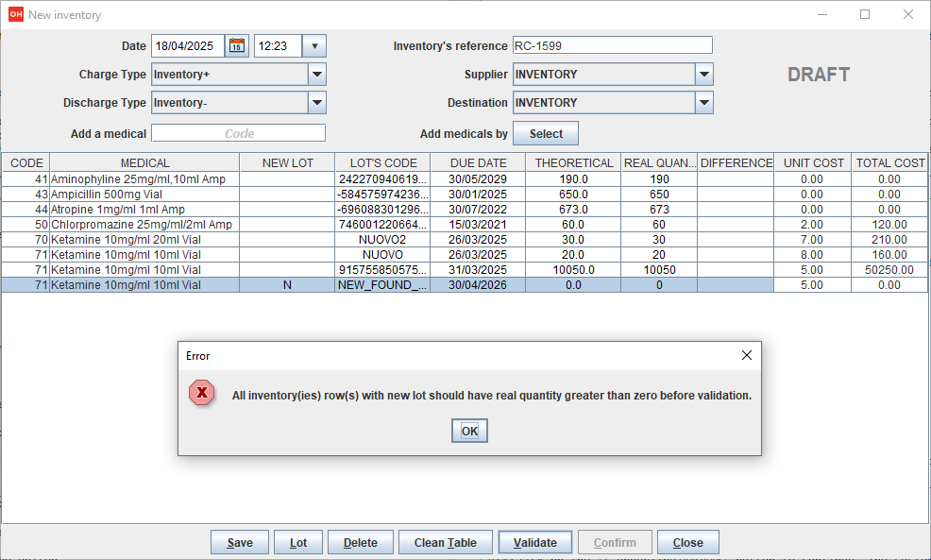Viewport: 931px width, 560px height.
Task: Close the Error dialog with X
Action: point(746,356)
